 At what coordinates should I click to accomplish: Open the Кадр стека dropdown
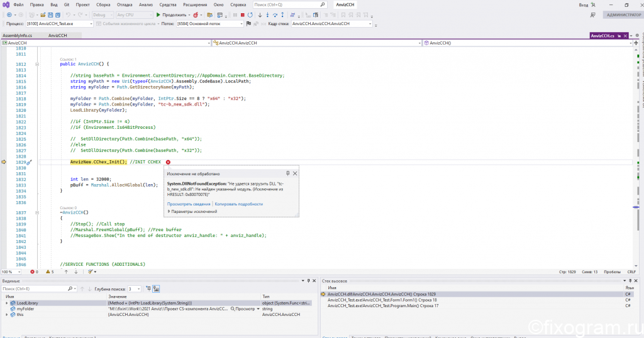[332, 24]
